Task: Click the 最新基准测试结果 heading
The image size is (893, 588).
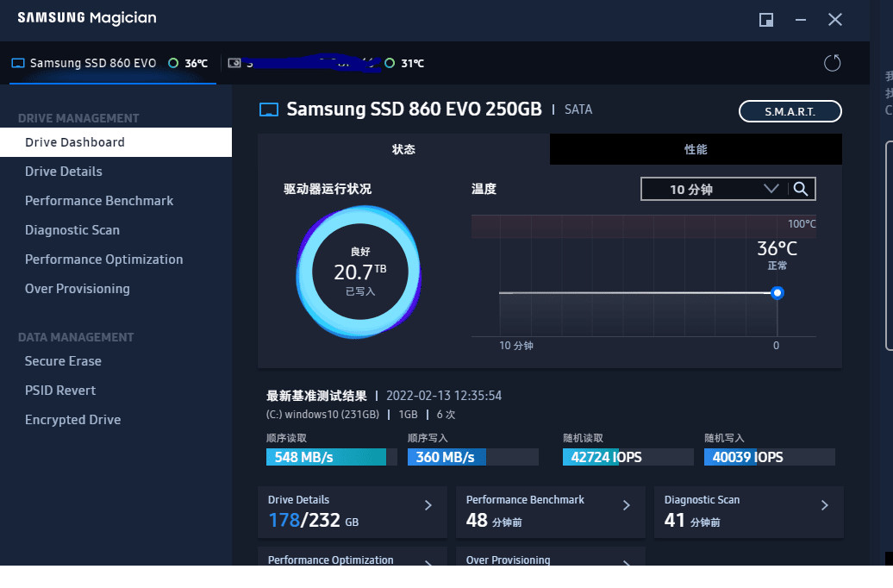Action: [x=316, y=396]
